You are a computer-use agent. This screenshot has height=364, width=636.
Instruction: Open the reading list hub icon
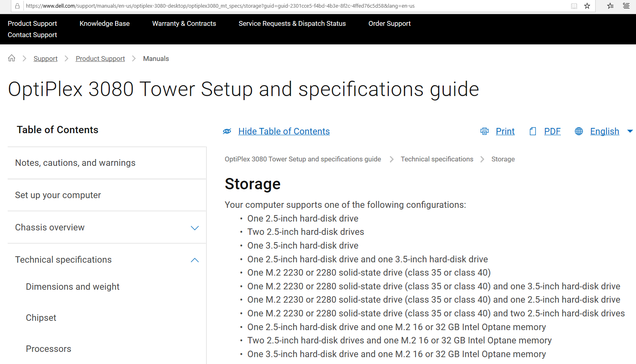pyautogui.click(x=626, y=6)
